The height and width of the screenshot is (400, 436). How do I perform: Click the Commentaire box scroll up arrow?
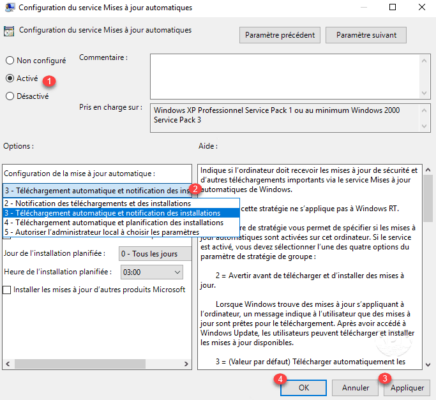[424, 61]
